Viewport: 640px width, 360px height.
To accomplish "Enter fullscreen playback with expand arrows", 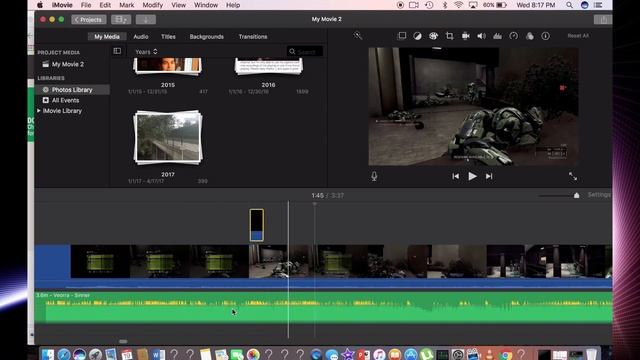I will (573, 176).
